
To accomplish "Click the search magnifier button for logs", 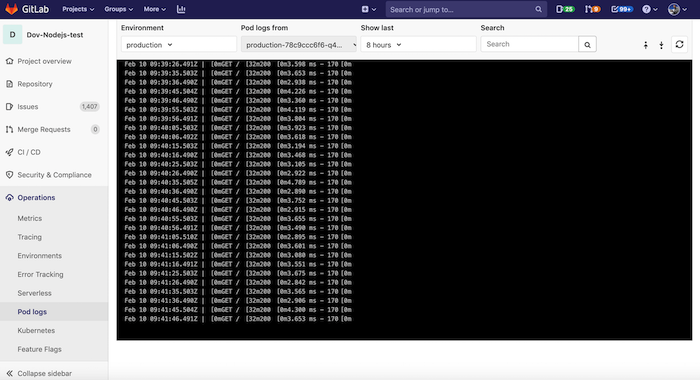I will click(x=588, y=44).
